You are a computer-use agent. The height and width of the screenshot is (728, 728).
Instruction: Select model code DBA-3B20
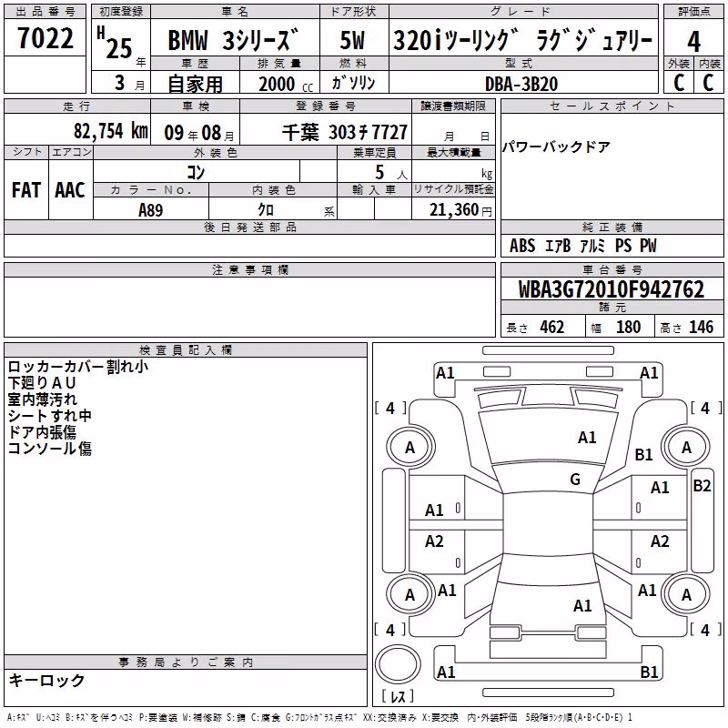tap(521, 84)
